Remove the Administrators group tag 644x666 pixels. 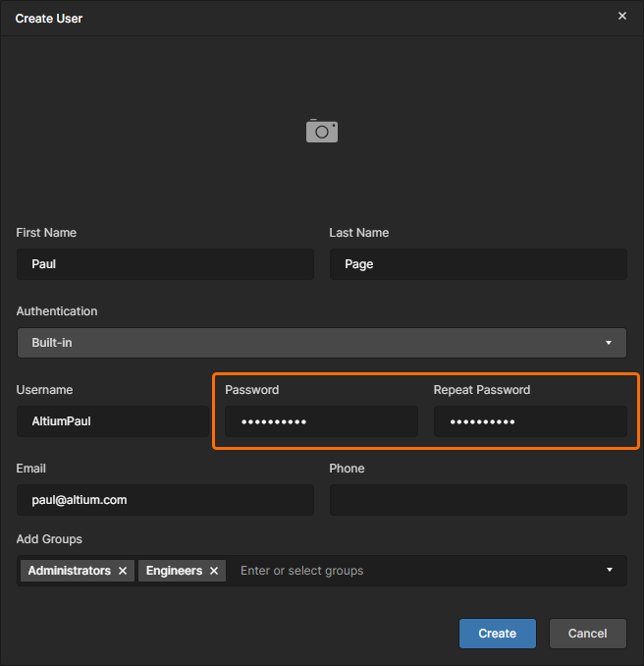(x=123, y=571)
